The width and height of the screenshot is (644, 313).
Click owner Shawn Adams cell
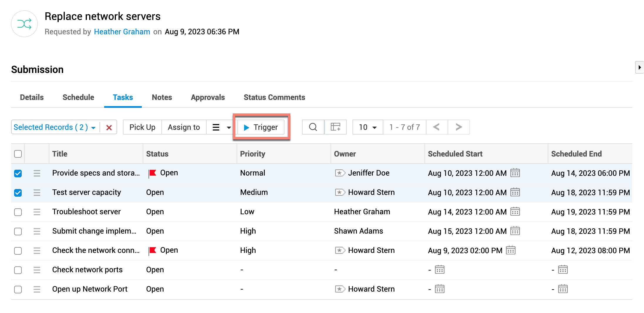click(359, 231)
